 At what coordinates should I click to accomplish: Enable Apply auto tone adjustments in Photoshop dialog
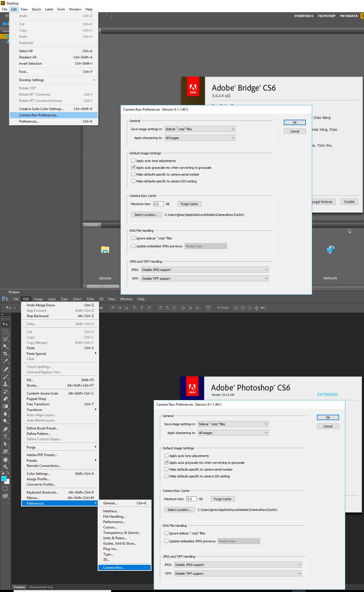pyautogui.click(x=166, y=456)
